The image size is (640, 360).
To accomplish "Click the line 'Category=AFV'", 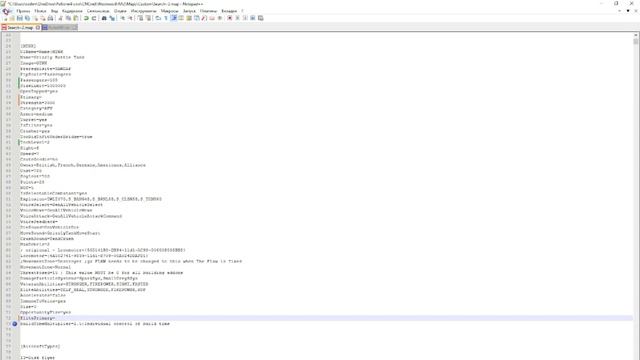I will click(36, 109).
